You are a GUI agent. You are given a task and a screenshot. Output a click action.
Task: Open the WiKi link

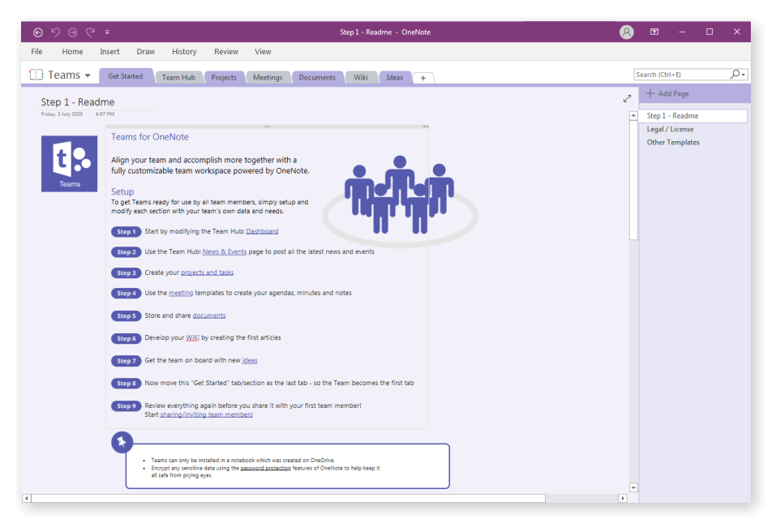(192, 338)
